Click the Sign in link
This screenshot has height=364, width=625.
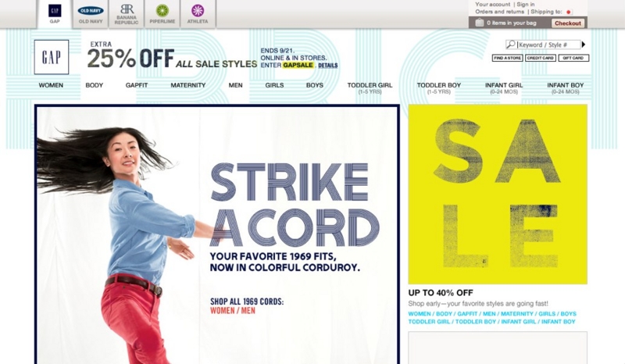[526, 5]
